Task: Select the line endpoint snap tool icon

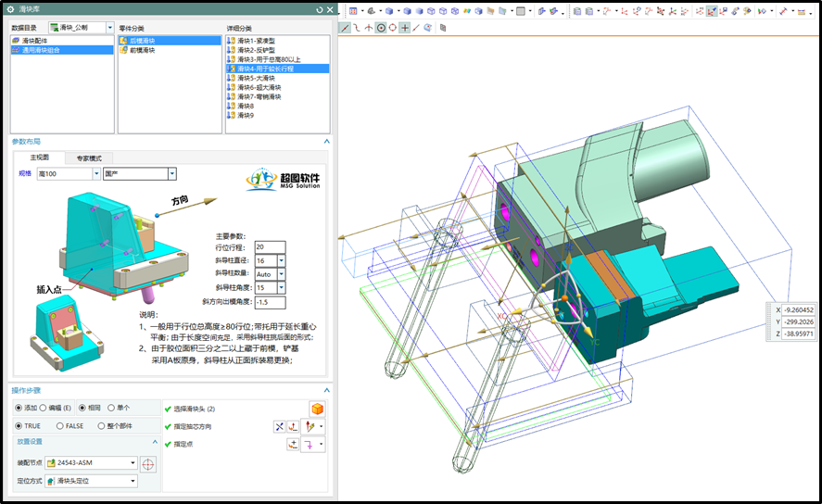Action: point(345,28)
